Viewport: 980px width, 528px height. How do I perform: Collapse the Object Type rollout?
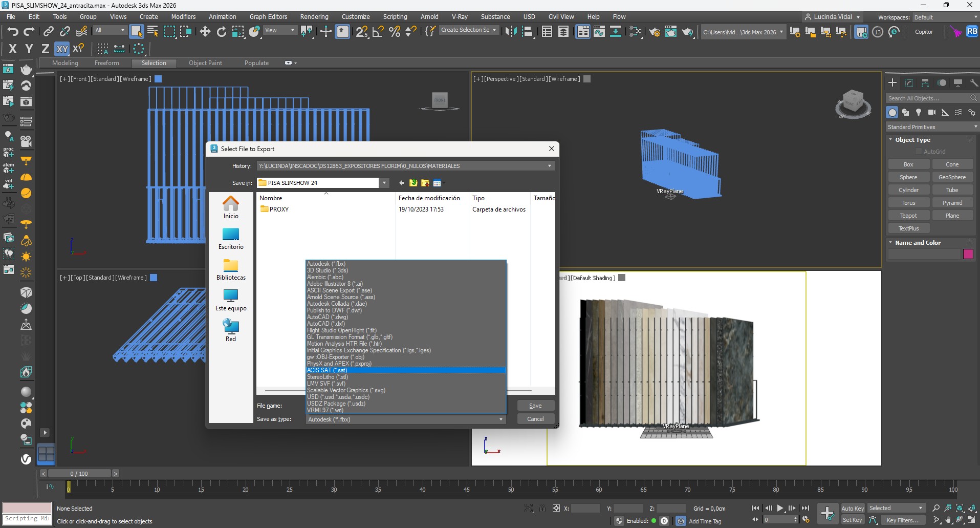point(912,140)
